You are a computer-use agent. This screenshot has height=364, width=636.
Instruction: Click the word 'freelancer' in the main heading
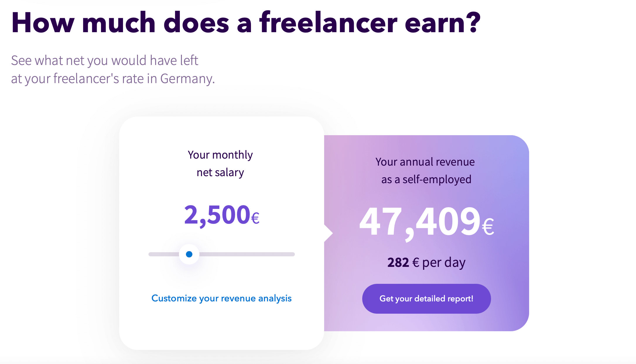[329, 23]
